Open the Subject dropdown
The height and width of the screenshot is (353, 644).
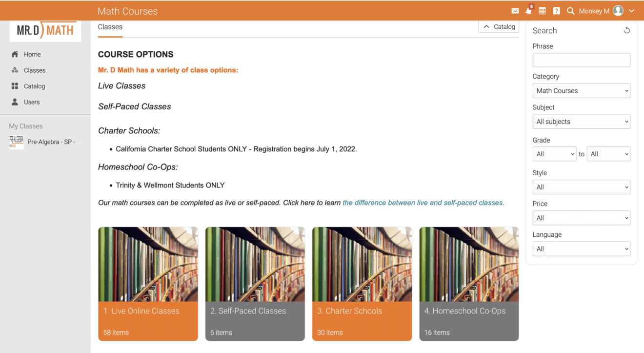coord(581,122)
